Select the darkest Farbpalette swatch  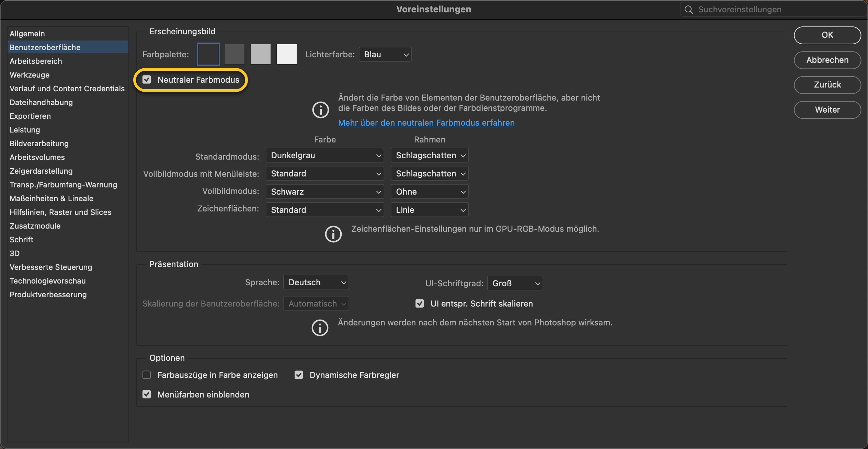point(208,54)
